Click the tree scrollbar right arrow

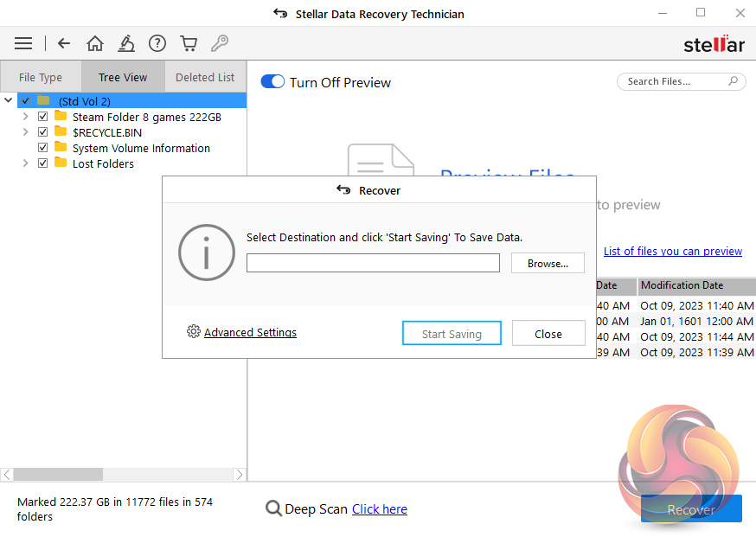coord(239,475)
